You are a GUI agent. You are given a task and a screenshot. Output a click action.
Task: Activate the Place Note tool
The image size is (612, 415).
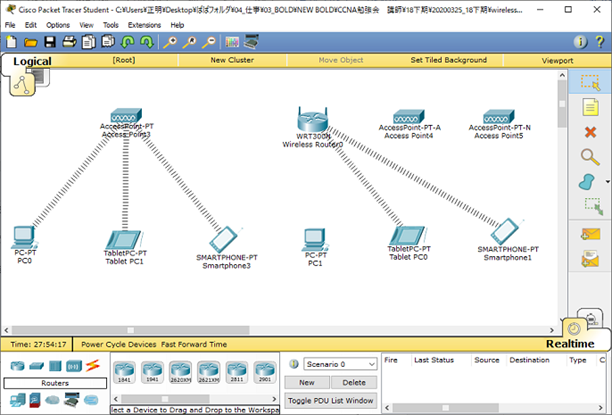[x=590, y=107]
